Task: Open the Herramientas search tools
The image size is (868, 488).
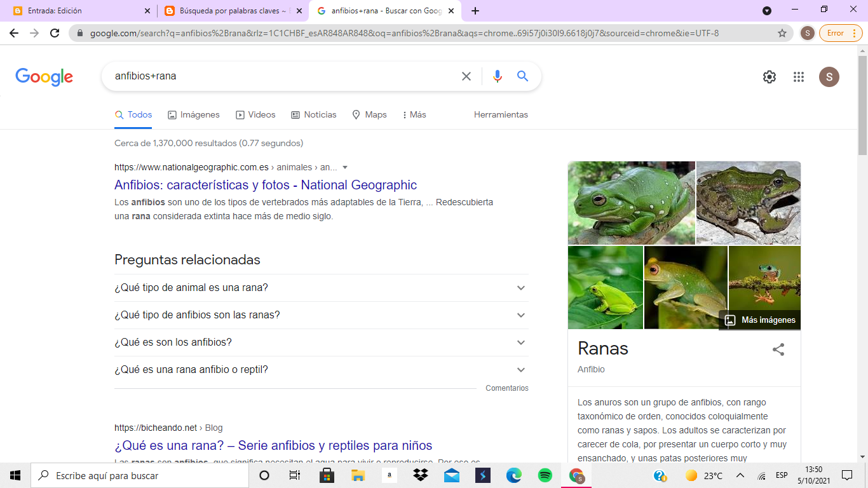Action: [501, 115]
